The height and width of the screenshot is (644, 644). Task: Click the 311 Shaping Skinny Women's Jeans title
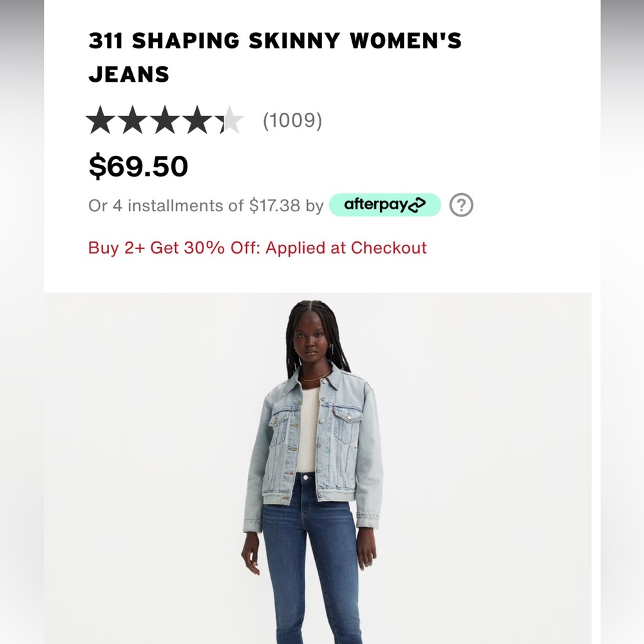(275, 57)
